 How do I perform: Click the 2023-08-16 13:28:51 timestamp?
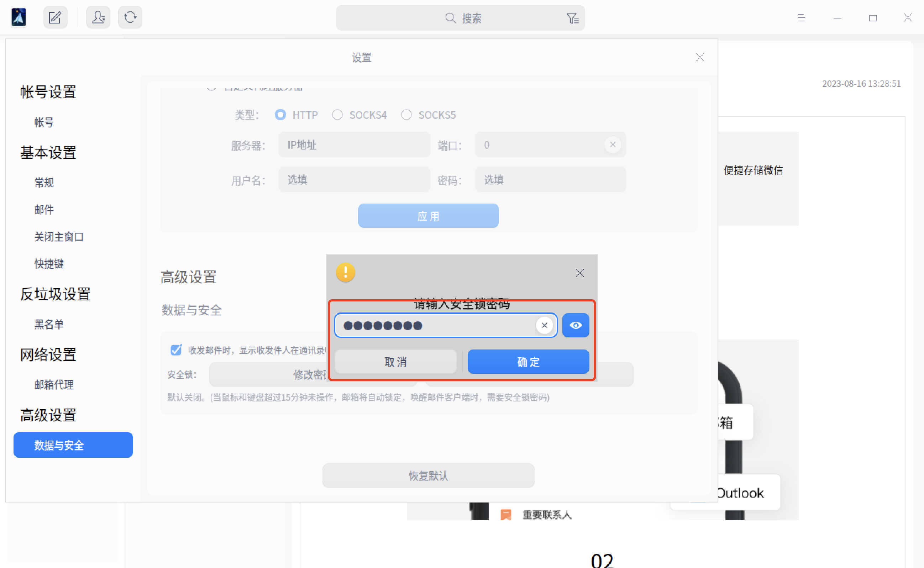point(861,83)
